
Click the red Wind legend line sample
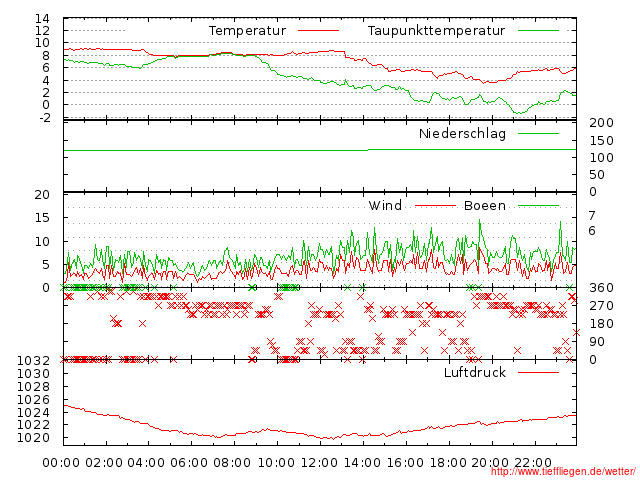[x=435, y=206]
